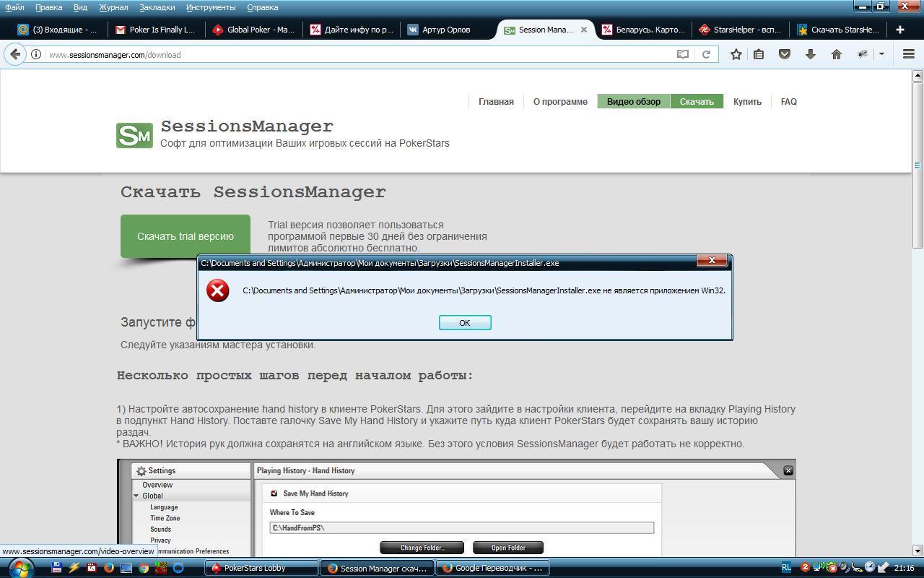This screenshot has height=578, width=924.
Task: Click the volume speaker tray icon
Action: tap(845, 568)
